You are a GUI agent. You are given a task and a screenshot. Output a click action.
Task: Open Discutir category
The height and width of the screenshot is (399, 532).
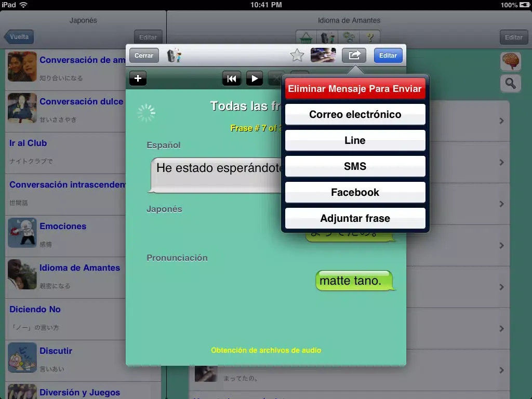pos(65,361)
